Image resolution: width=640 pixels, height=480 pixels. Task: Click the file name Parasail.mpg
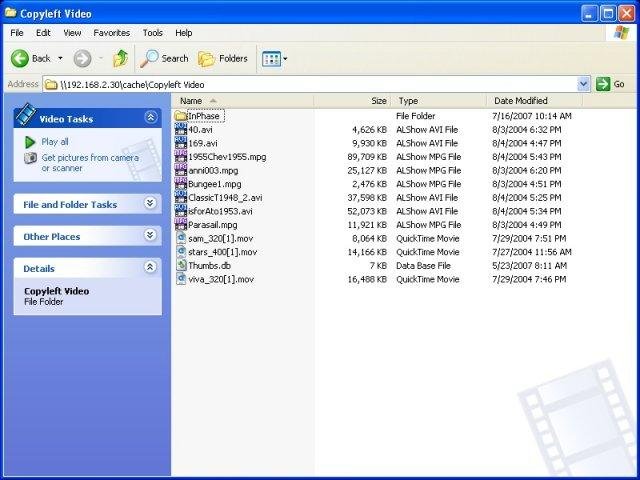tap(213, 225)
